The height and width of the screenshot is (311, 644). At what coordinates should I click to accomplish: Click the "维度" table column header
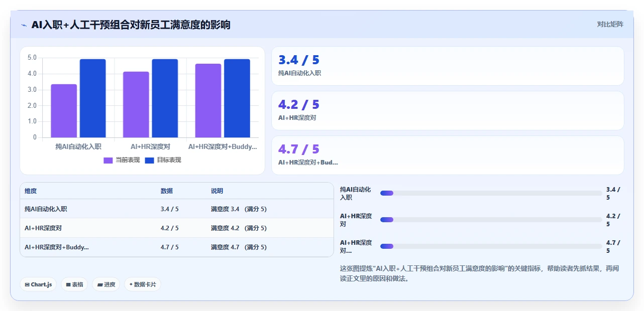[31, 191]
